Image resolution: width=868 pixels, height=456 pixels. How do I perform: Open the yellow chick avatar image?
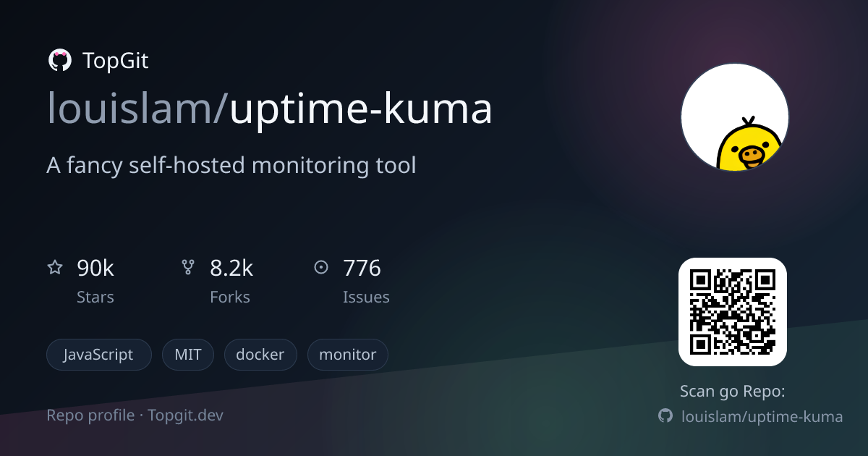click(x=735, y=117)
